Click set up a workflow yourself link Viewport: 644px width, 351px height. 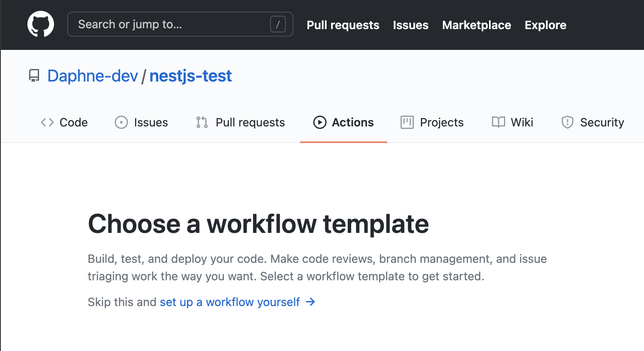(x=230, y=302)
